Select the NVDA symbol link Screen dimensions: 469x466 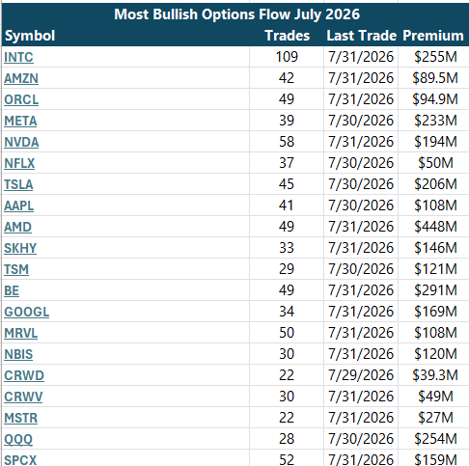(21, 142)
